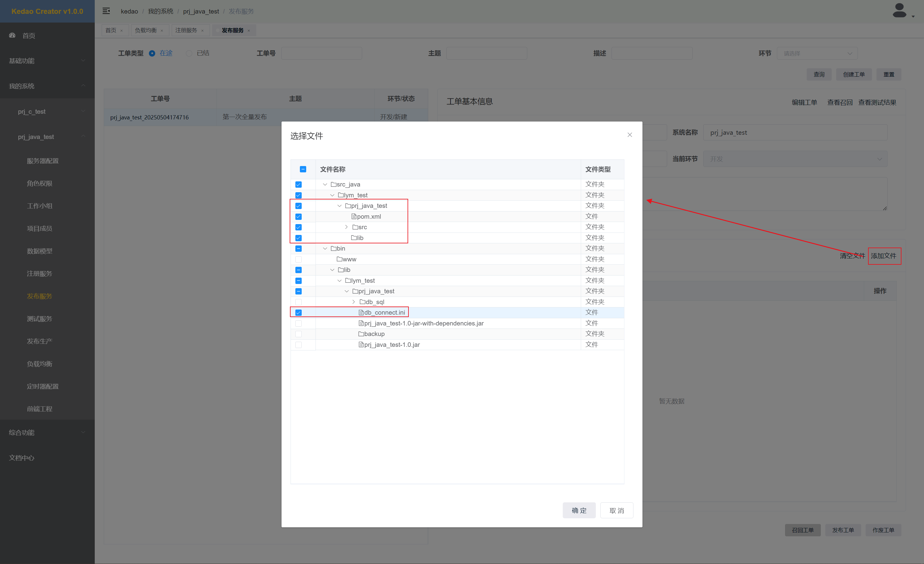Click the sidebar collapse hamburger icon
The height and width of the screenshot is (564, 924).
tap(106, 11)
